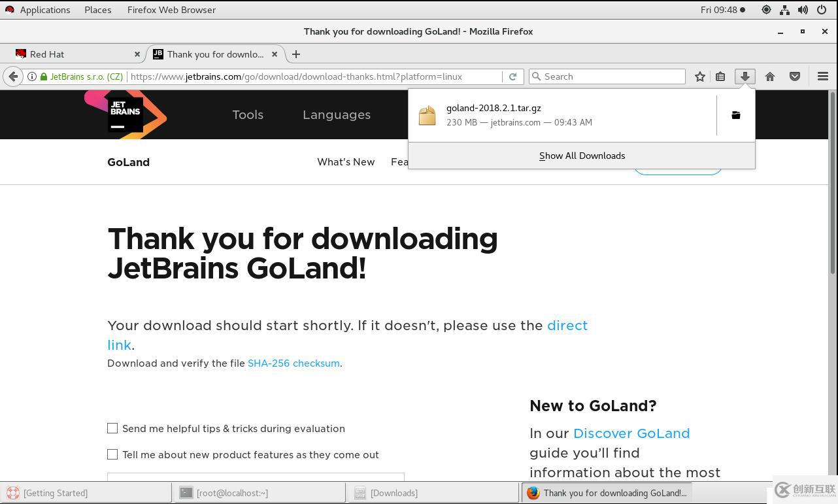The height and width of the screenshot is (504, 838).
Task: Click Show All Downloads
Action: click(x=582, y=156)
